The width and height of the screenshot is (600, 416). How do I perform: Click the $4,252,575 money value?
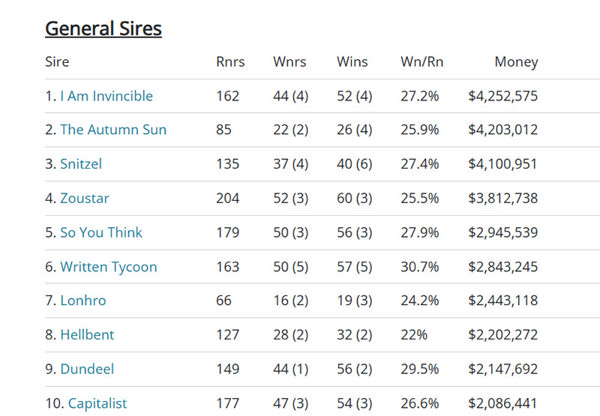tap(503, 96)
